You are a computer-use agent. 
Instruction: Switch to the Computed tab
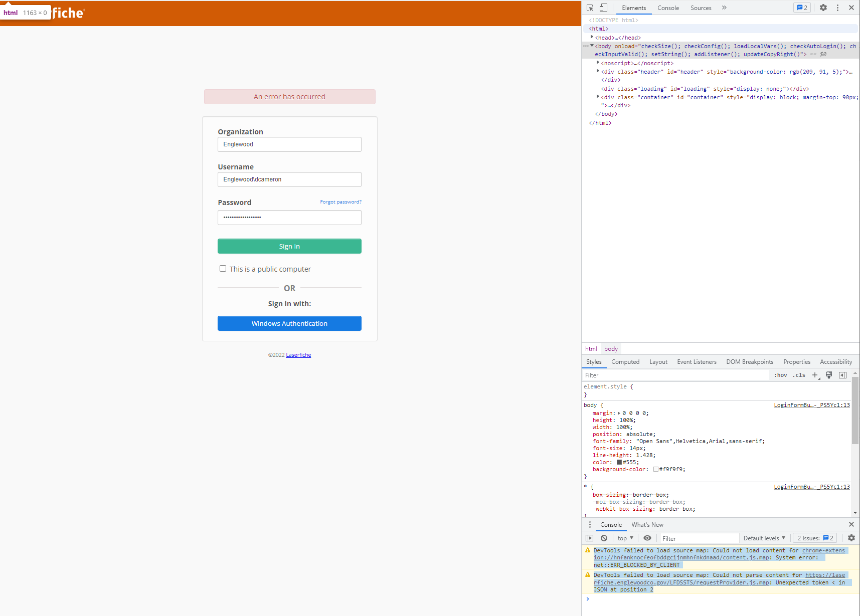click(x=625, y=362)
